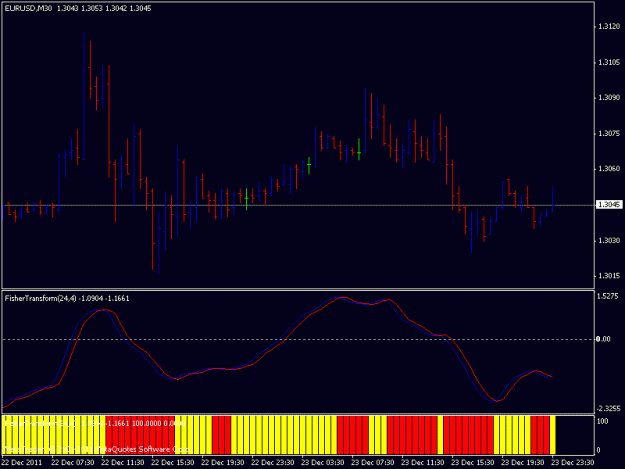Image resolution: width=625 pixels, height=469 pixels.
Task: Click the 1.3060 price axis label
Action: [609, 169]
